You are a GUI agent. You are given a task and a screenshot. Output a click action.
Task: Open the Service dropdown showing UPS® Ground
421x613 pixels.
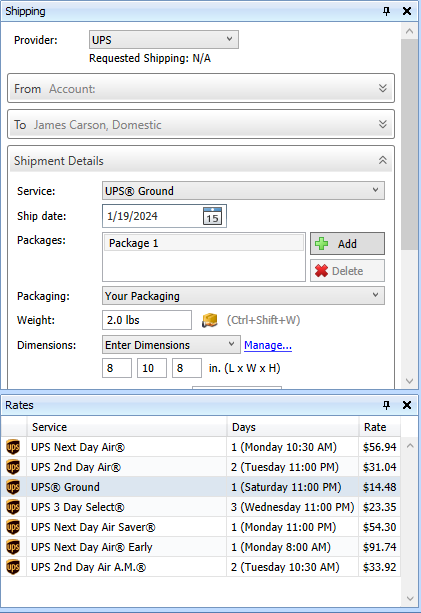click(x=243, y=191)
